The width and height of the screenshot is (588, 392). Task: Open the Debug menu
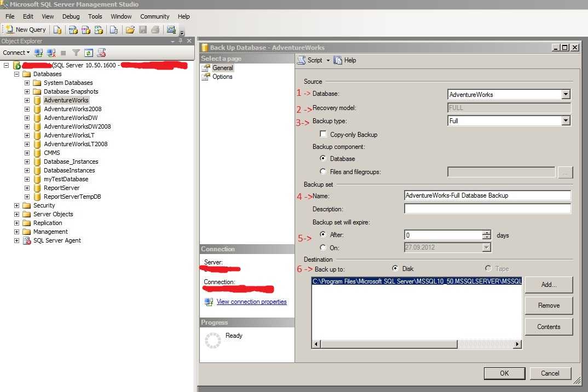[x=71, y=16]
